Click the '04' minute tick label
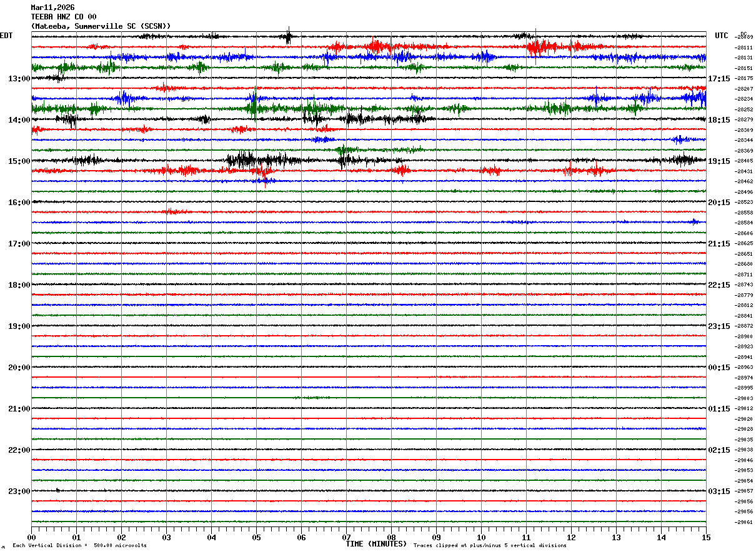The height and width of the screenshot is (554, 756). [x=211, y=538]
